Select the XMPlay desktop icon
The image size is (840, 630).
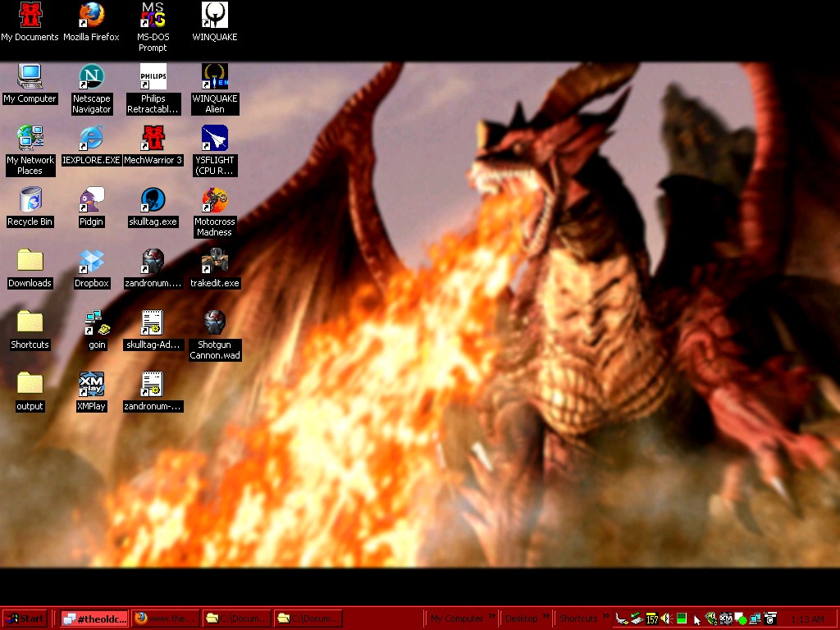pyautogui.click(x=91, y=384)
